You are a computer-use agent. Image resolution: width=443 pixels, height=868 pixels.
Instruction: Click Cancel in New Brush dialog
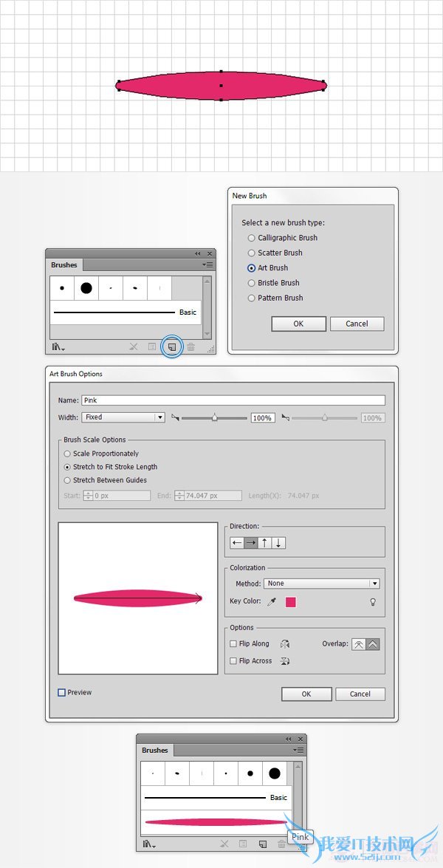pyautogui.click(x=357, y=324)
